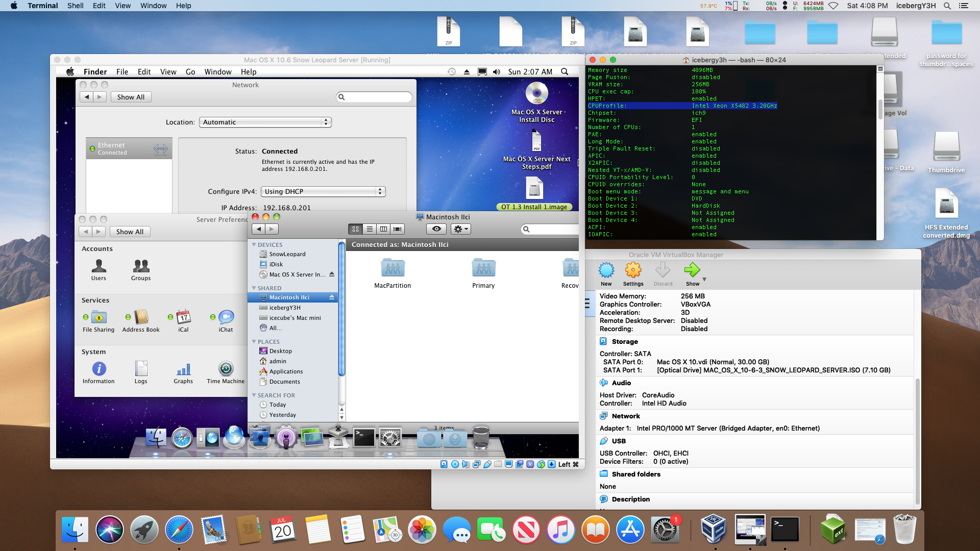
Task: Open host Window menu
Action: 153,6
